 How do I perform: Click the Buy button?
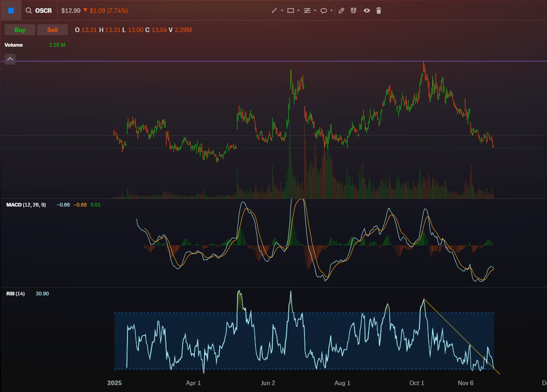[x=20, y=30]
